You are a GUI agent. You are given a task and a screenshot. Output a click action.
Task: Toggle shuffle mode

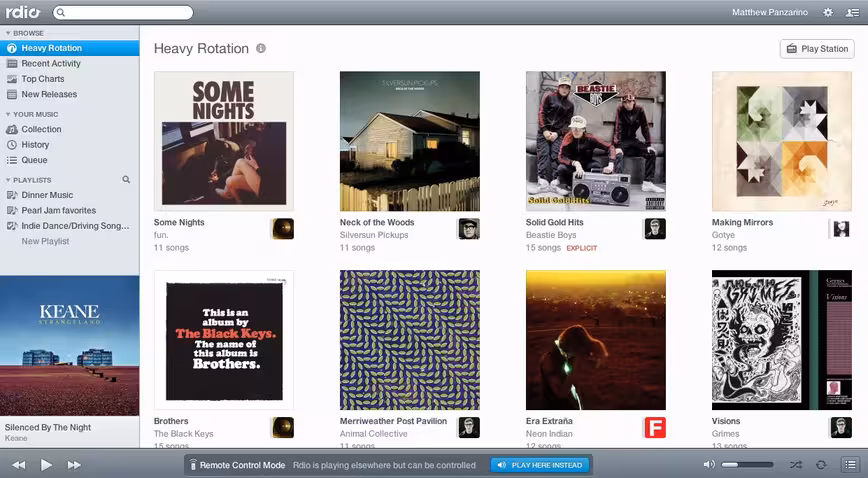pos(796,464)
